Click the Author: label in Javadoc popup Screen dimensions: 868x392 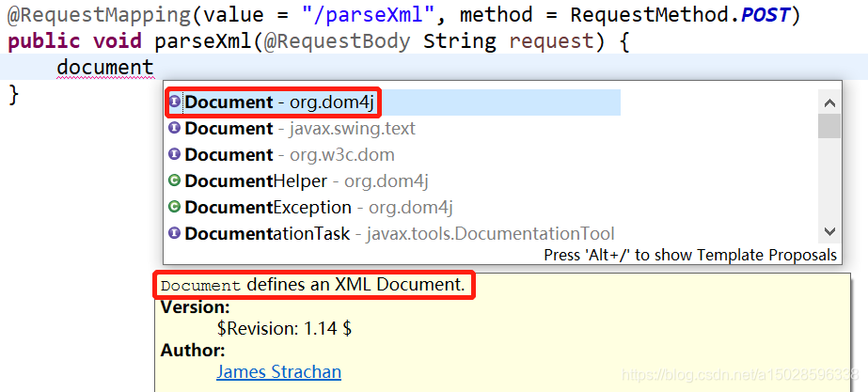click(193, 350)
